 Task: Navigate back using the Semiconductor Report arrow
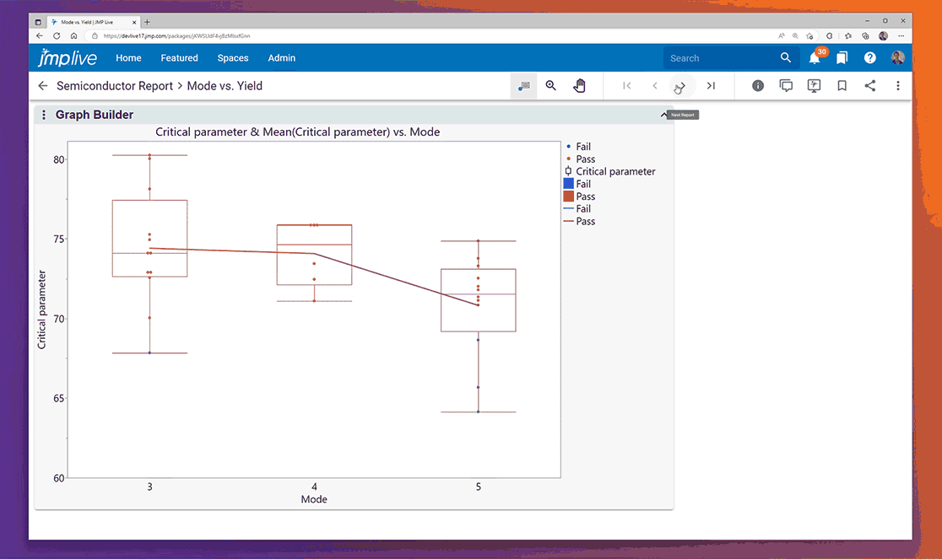[43, 86]
